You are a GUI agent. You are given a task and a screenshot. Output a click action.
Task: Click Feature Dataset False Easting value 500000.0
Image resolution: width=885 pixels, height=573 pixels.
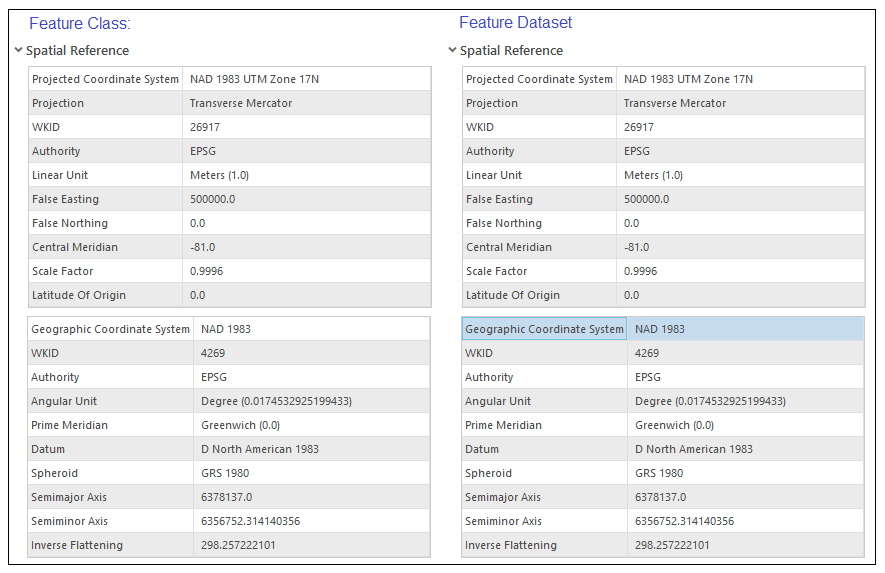(x=646, y=199)
